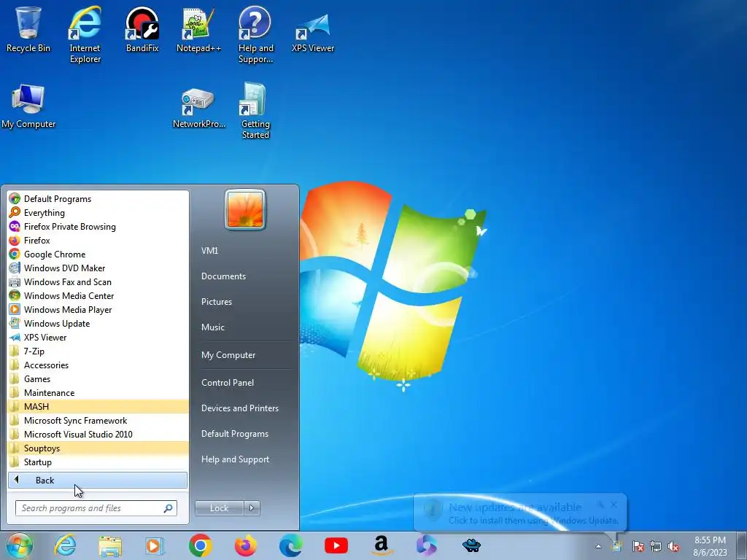Click the muted volume tray icon

(673, 546)
